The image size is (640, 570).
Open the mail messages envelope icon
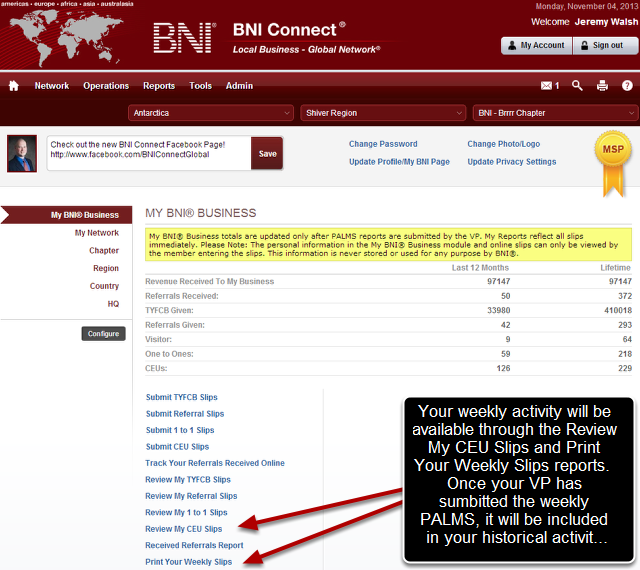(546, 86)
